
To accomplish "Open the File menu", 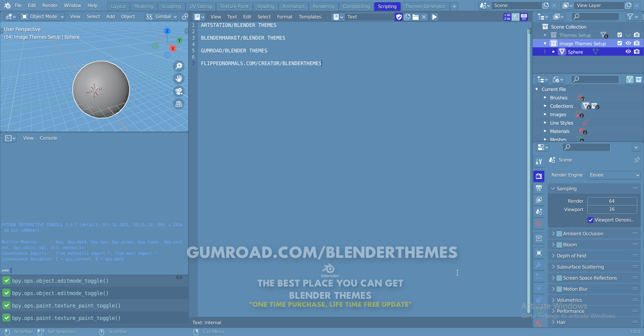I will [x=18, y=5].
